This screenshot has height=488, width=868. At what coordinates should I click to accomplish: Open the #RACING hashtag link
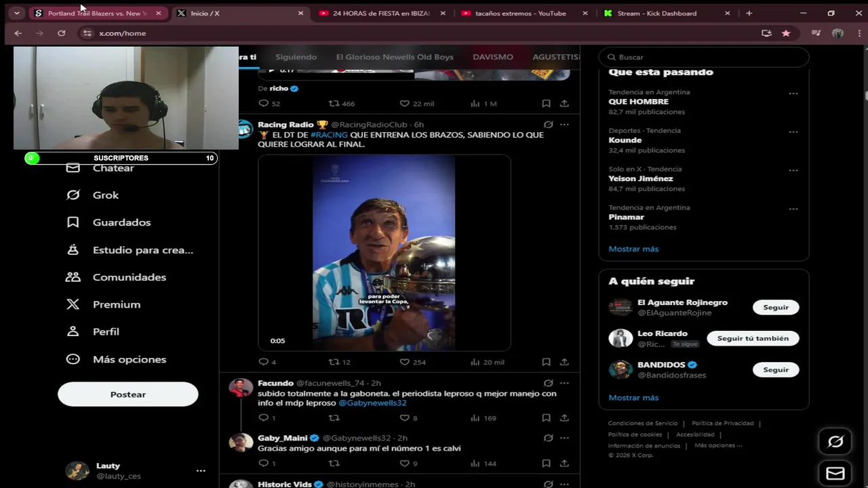point(329,135)
